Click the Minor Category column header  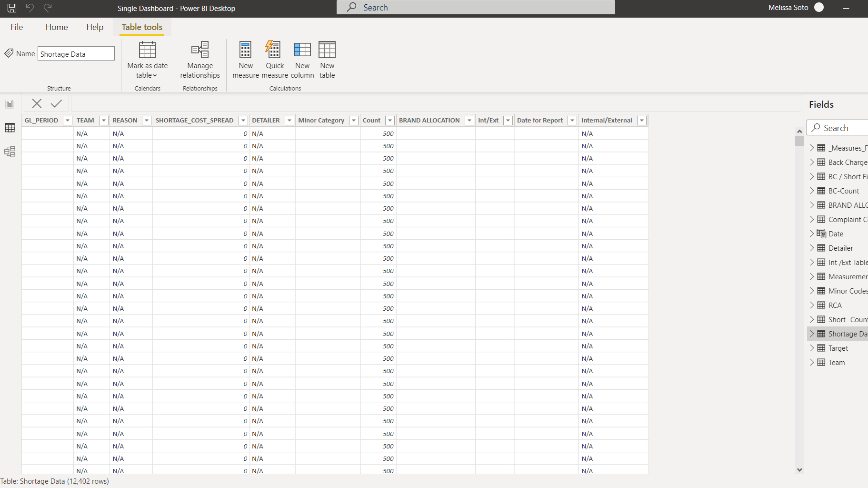point(321,121)
